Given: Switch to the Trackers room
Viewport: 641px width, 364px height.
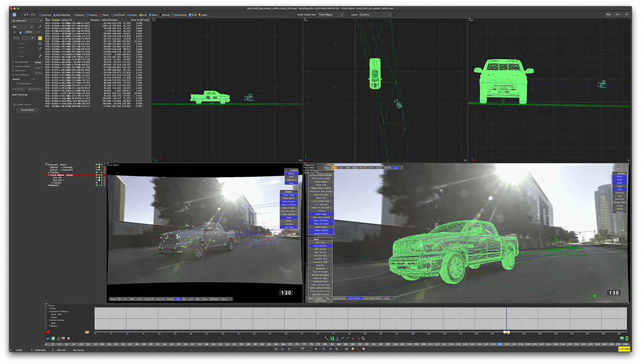Looking at the screenshot, I should (91, 15).
